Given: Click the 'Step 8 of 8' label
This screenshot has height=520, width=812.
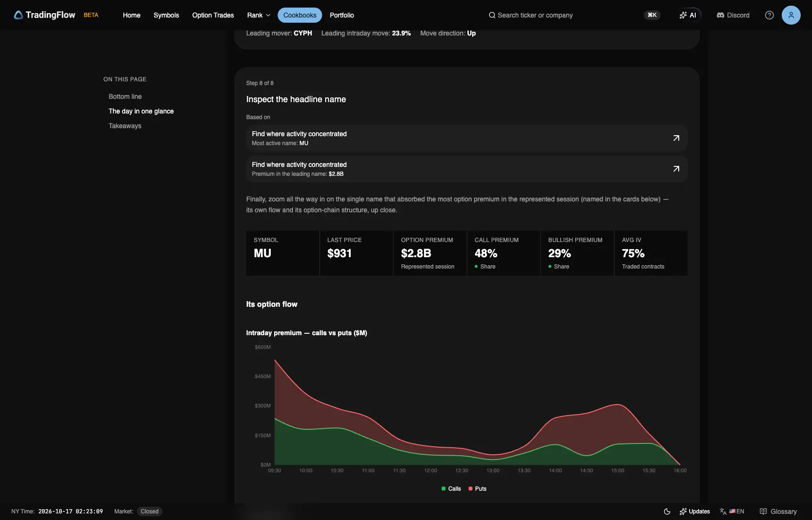Looking at the screenshot, I should [260, 83].
